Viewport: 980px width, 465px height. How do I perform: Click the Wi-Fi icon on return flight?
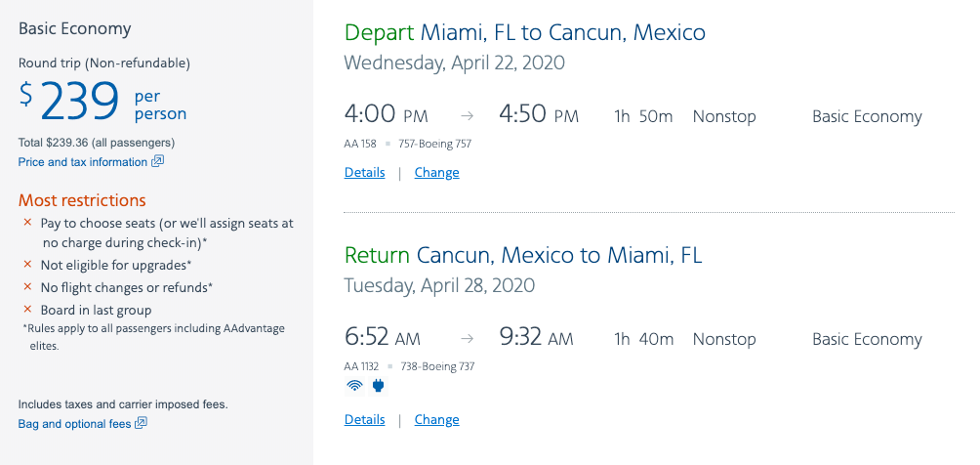[x=354, y=386]
